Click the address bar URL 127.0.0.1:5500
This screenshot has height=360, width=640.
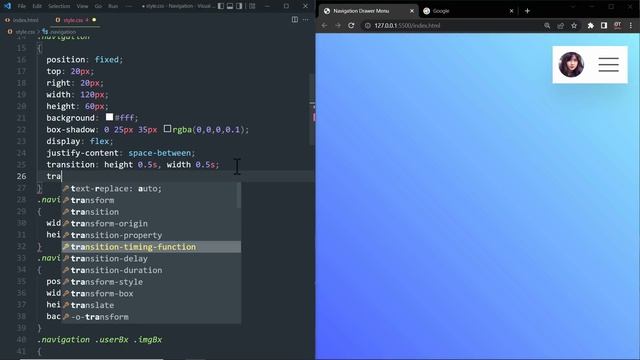pyautogui.click(x=407, y=25)
